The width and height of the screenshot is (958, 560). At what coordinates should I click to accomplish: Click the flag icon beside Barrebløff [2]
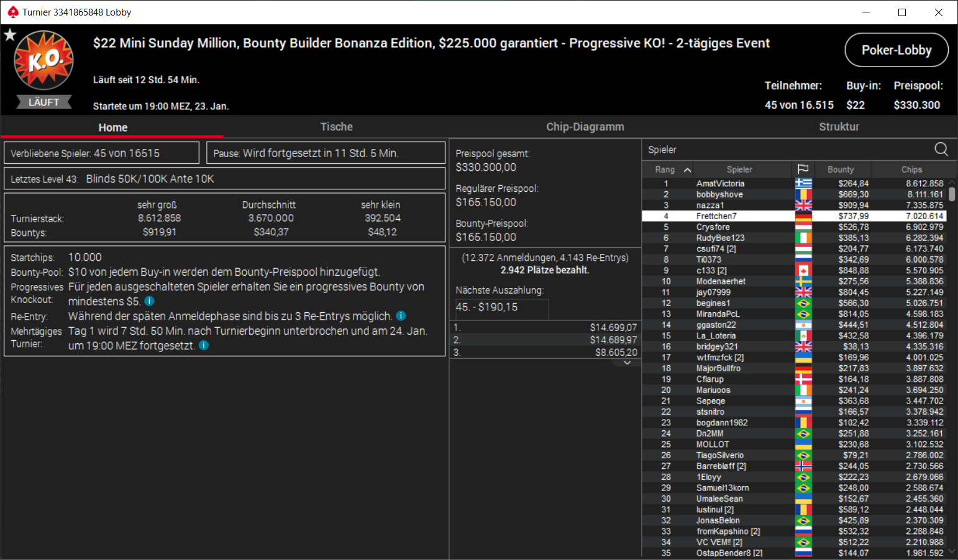(803, 466)
